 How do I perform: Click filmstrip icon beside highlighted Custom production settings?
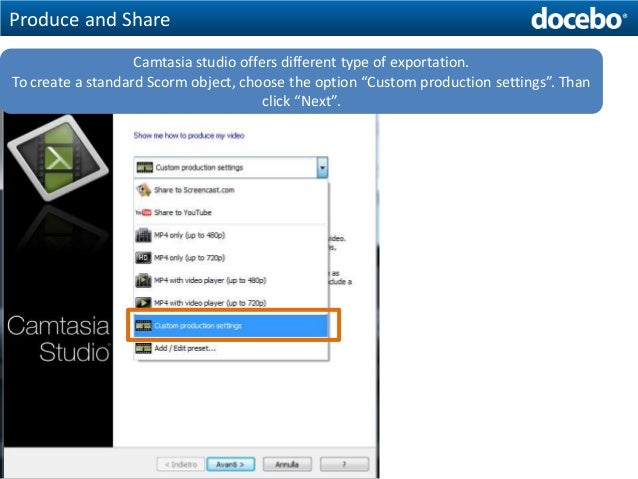[x=143, y=326]
